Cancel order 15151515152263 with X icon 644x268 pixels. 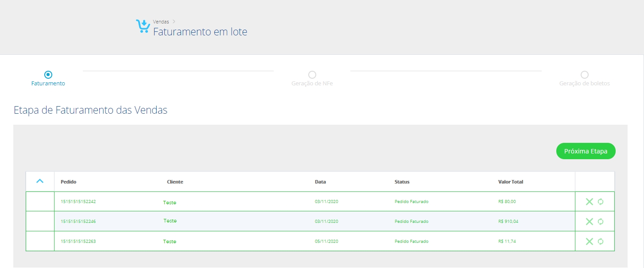[x=589, y=241]
